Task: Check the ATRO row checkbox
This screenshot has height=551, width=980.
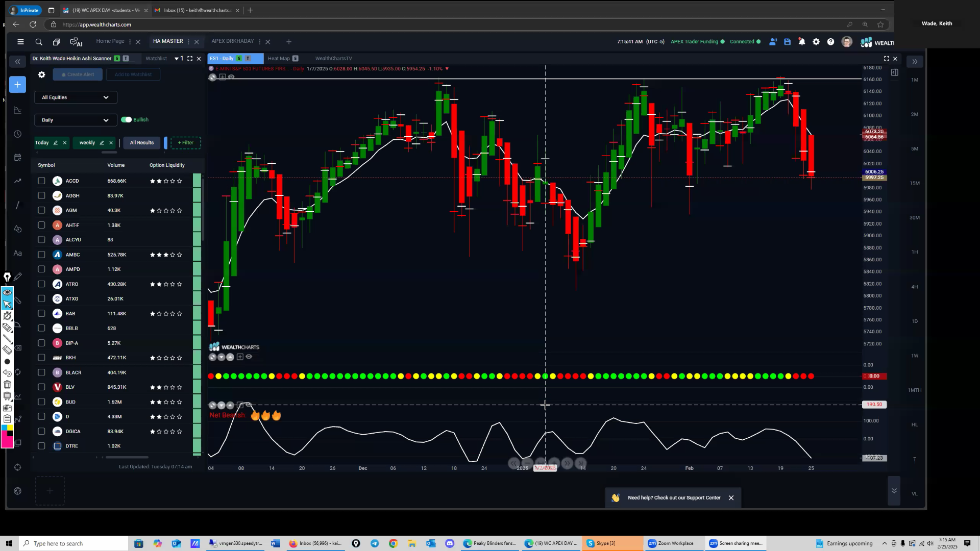Action: (41, 284)
